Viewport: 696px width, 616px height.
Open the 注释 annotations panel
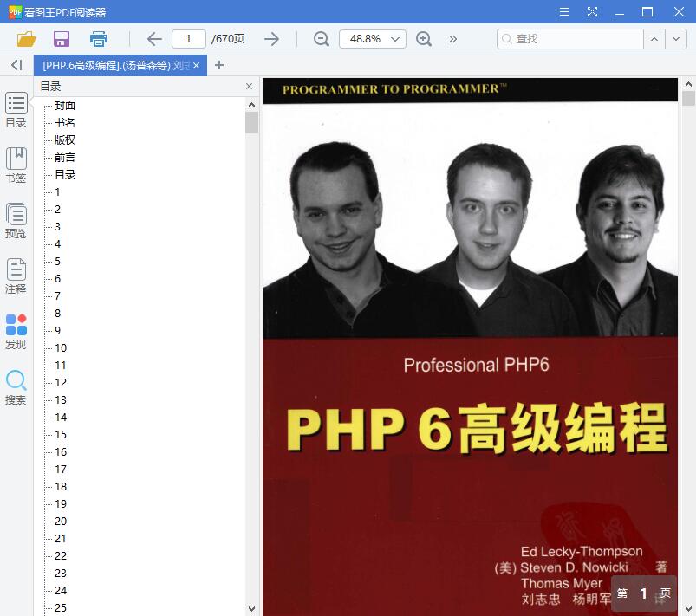coord(15,277)
